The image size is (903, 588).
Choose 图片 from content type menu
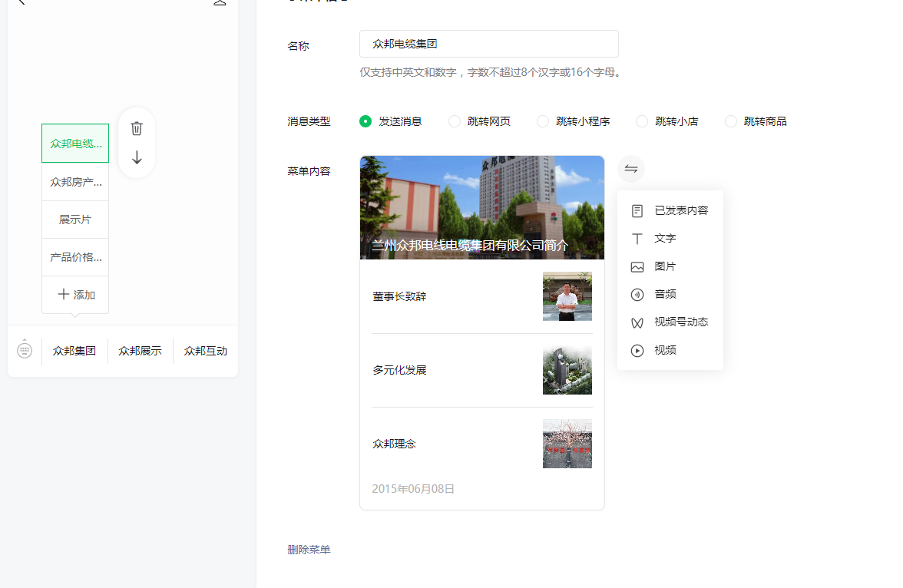click(670, 266)
